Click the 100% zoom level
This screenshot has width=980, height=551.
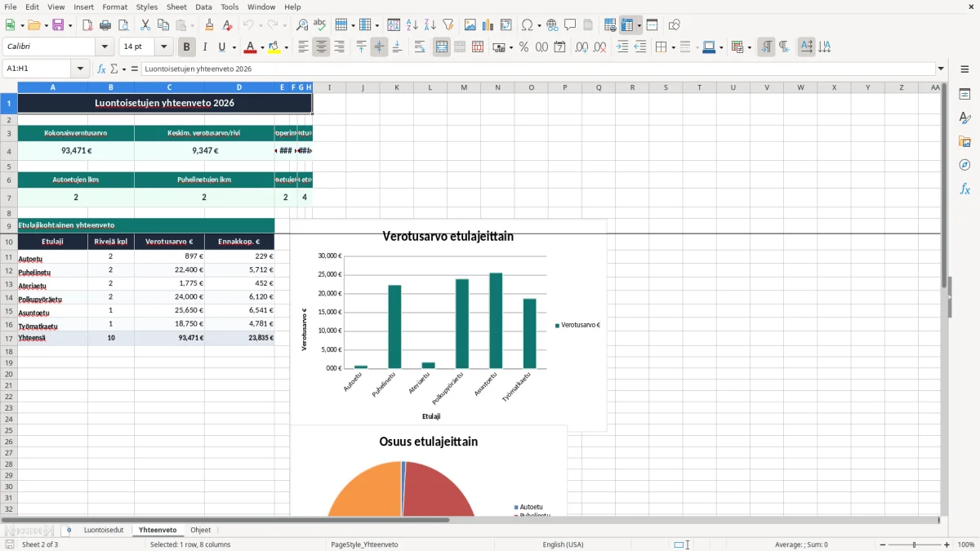pyautogui.click(x=965, y=544)
